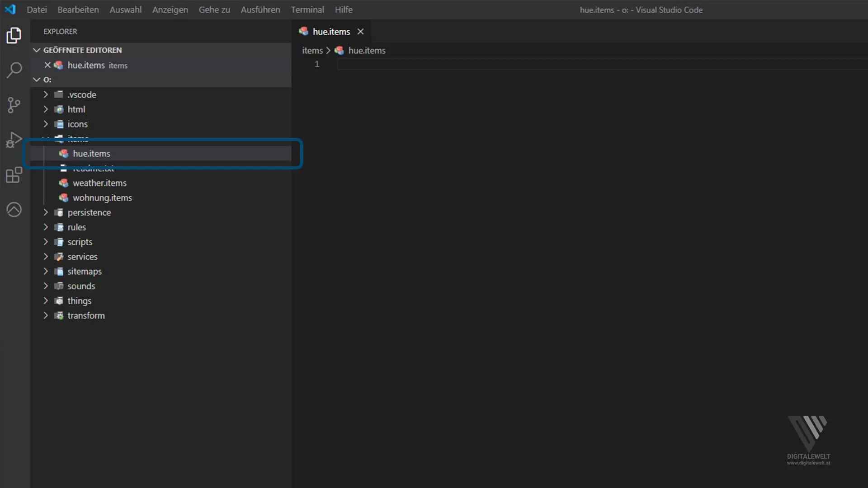Open the Datei menu

(37, 9)
